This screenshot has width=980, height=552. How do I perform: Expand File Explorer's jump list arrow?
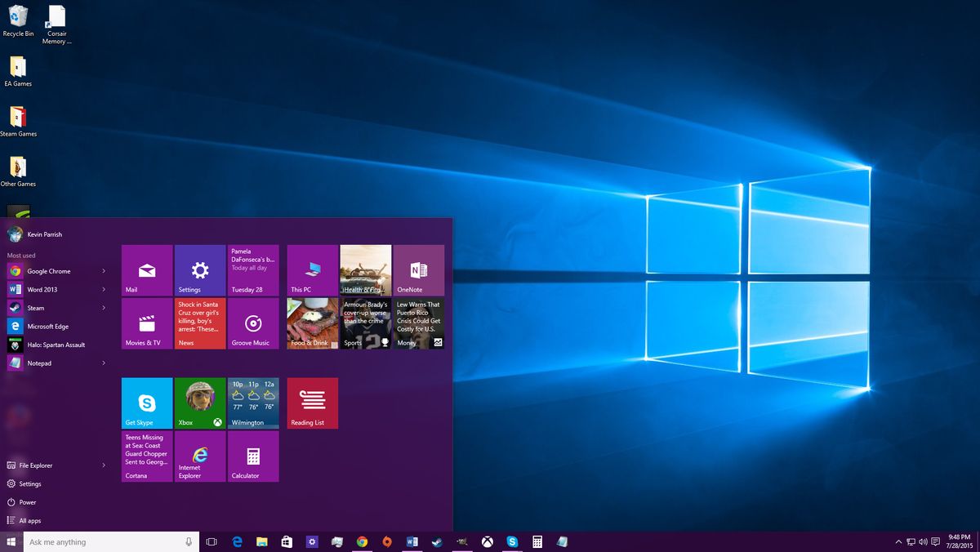pyautogui.click(x=105, y=465)
